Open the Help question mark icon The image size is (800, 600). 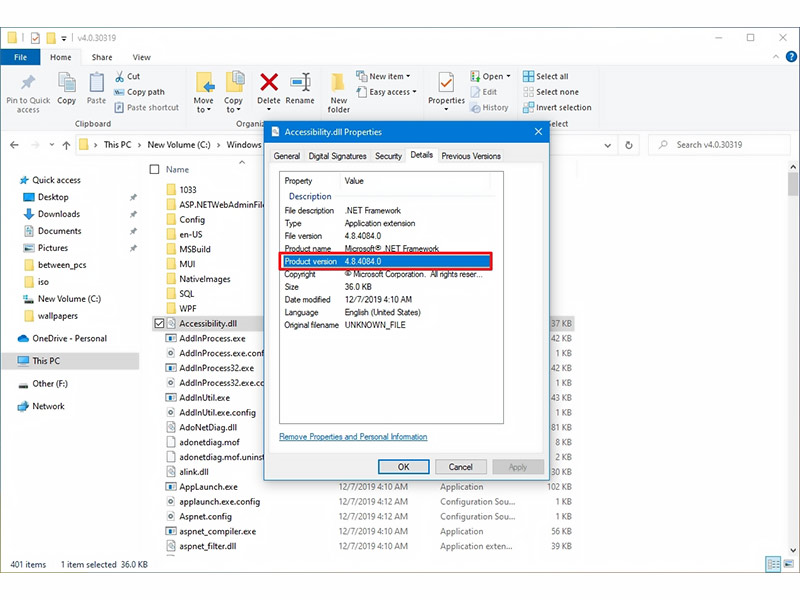(791, 57)
